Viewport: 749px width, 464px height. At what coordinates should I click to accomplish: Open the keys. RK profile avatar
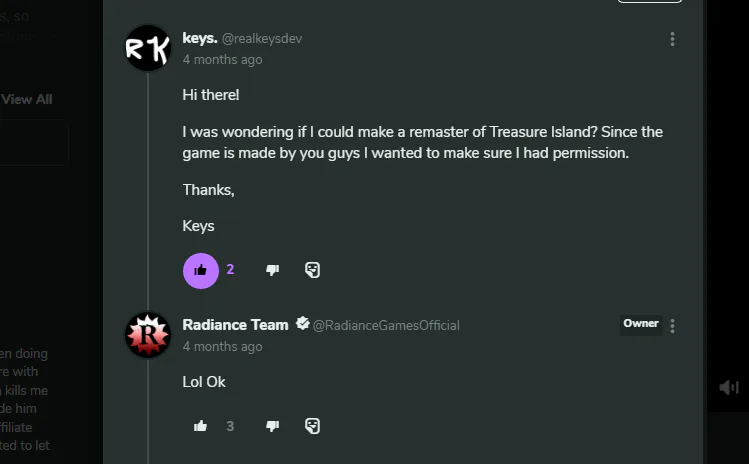pyautogui.click(x=148, y=48)
